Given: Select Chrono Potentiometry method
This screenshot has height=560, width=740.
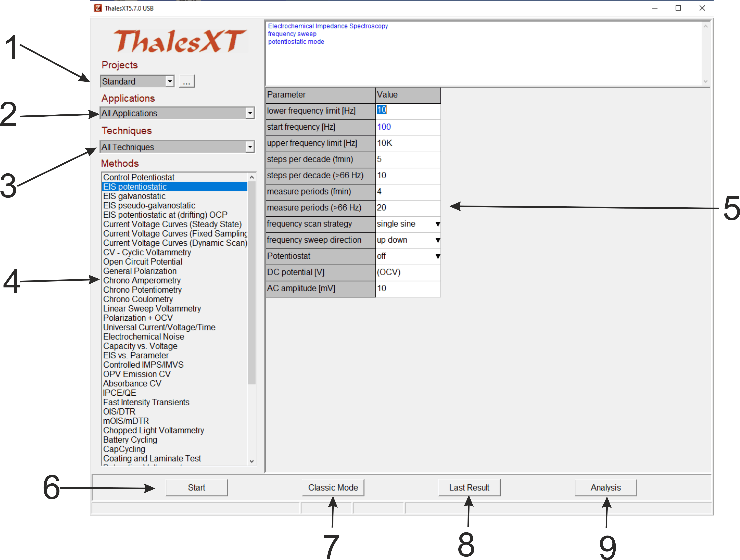Looking at the screenshot, I should [175, 290].
